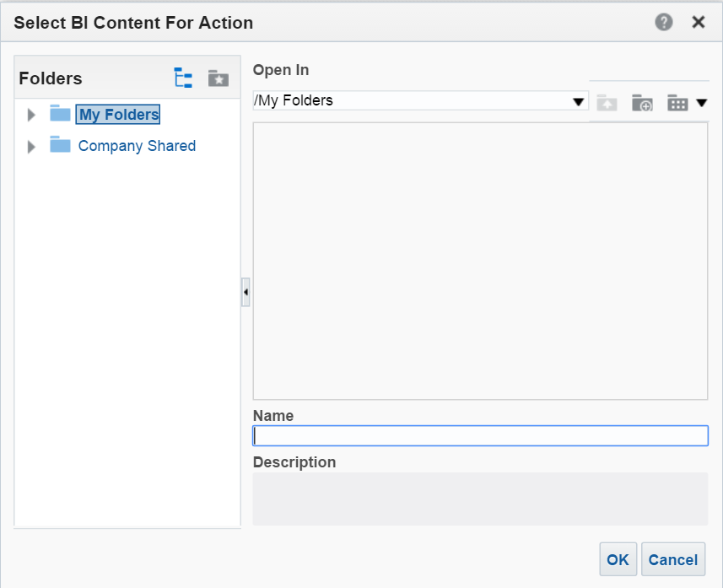
Task: Expand the My Folders tree node
Action: point(32,115)
